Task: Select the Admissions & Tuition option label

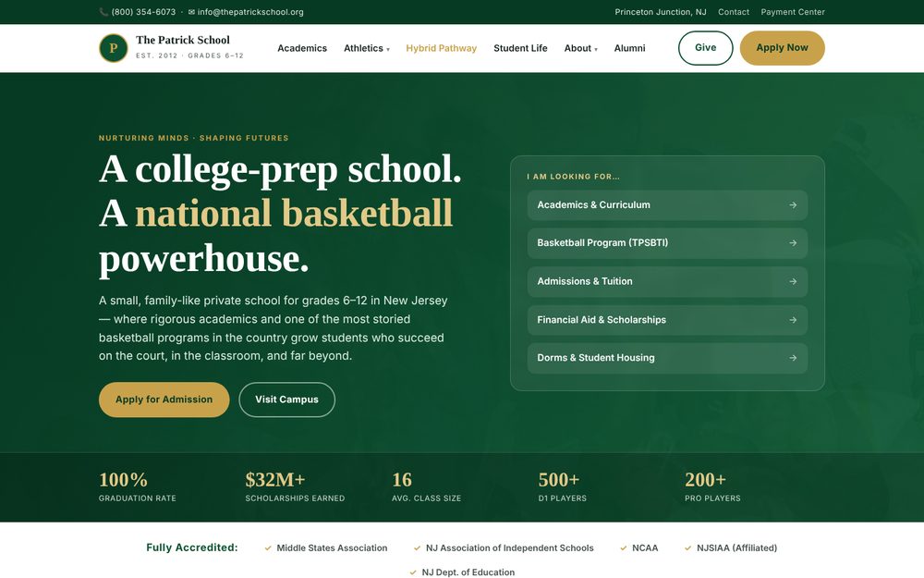Action: pyautogui.click(x=585, y=282)
